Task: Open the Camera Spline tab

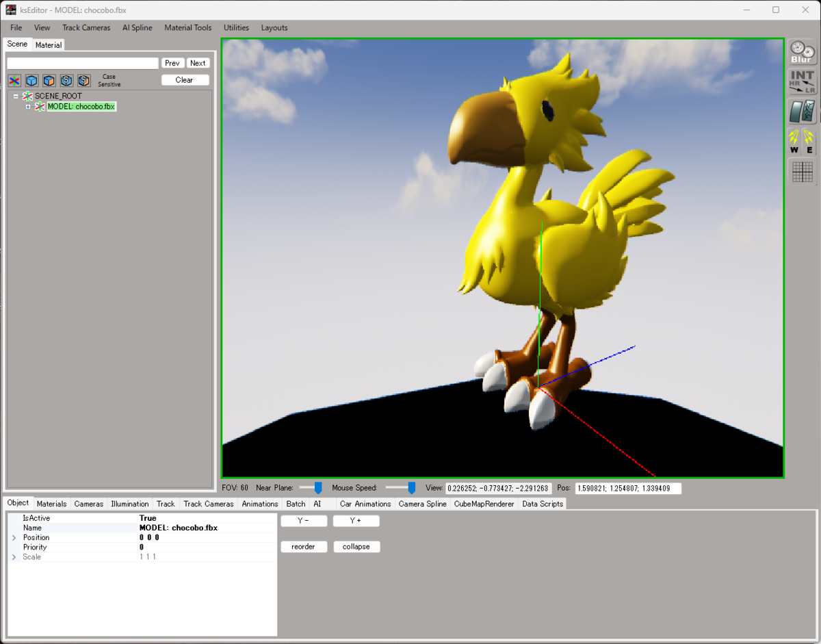Action: pos(423,504)
